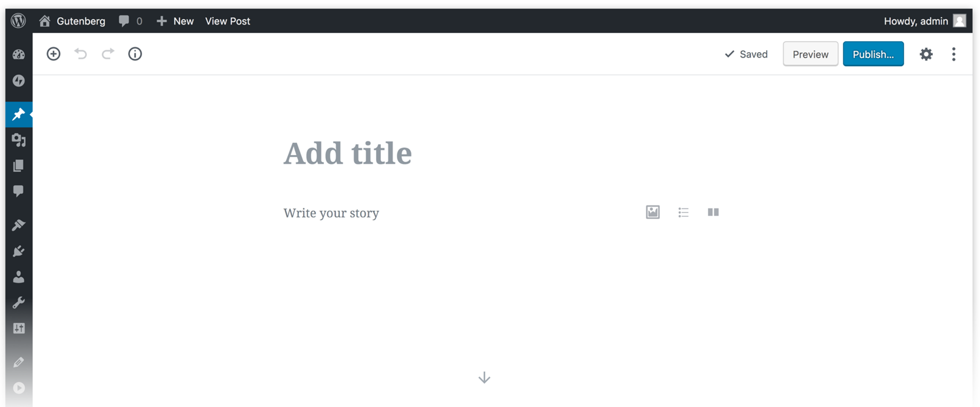
Task: Expand the downward arrow below the editor
Action: (483, 378)
